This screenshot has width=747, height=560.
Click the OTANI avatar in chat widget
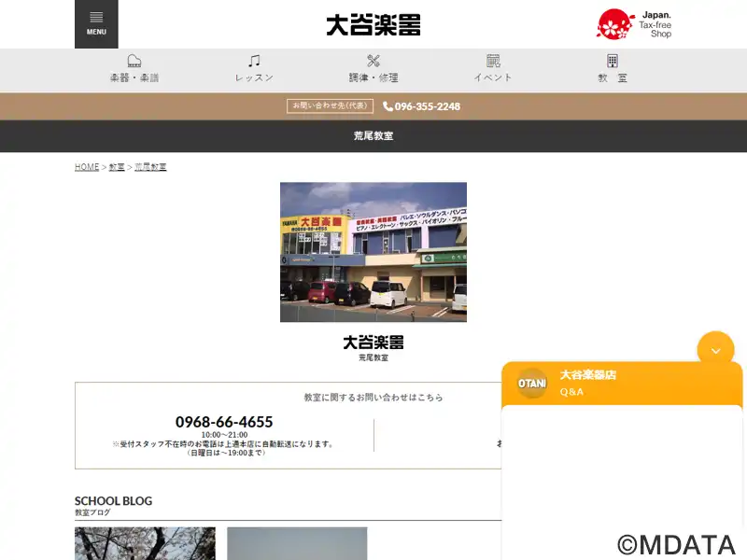tap(531, 384)
